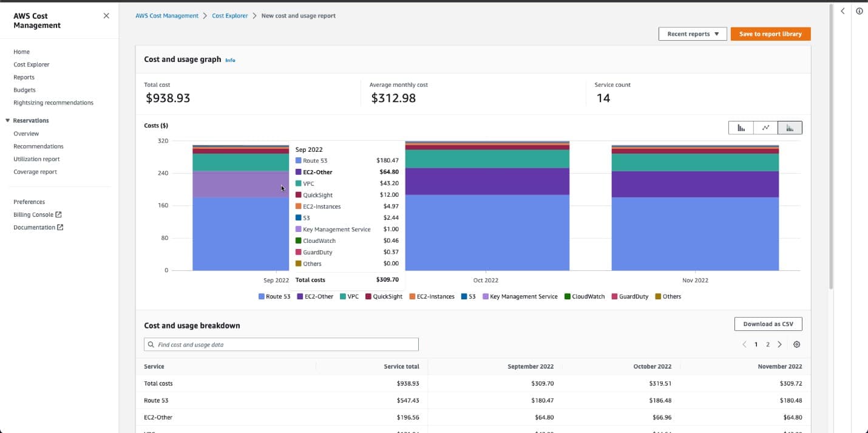Open the Recent reports dropdown
This screenshot has width=868, height=433.
pyautogui.click(x=693, y=33)
